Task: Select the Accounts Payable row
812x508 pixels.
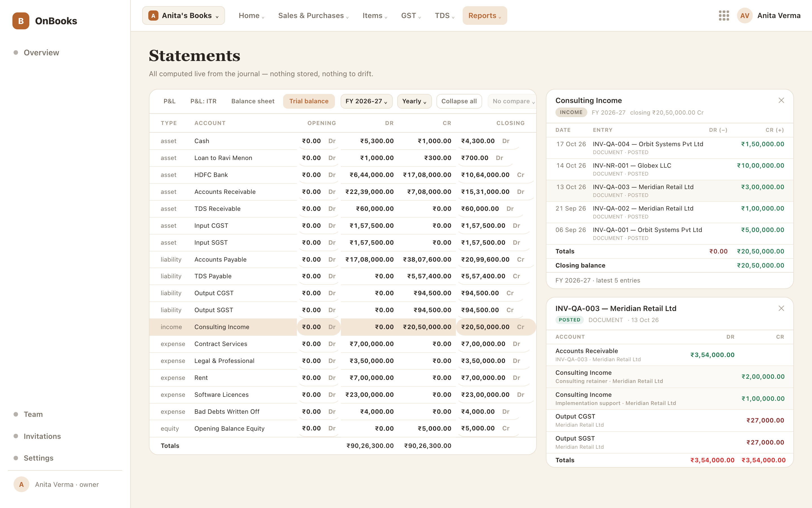Action: click(343, 259)
